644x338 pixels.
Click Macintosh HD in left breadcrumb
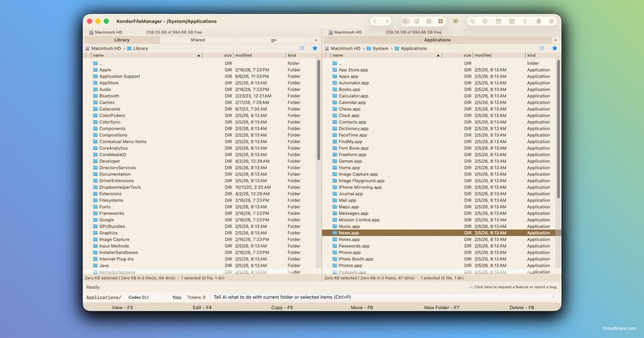pyautogui.click(x=106, y=48)
